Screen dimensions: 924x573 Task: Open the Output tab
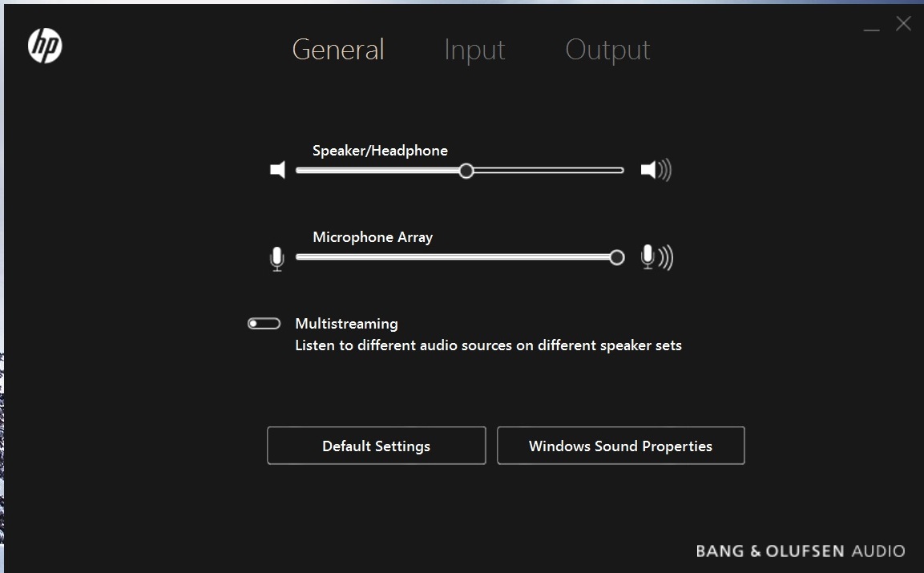[607, 50]
